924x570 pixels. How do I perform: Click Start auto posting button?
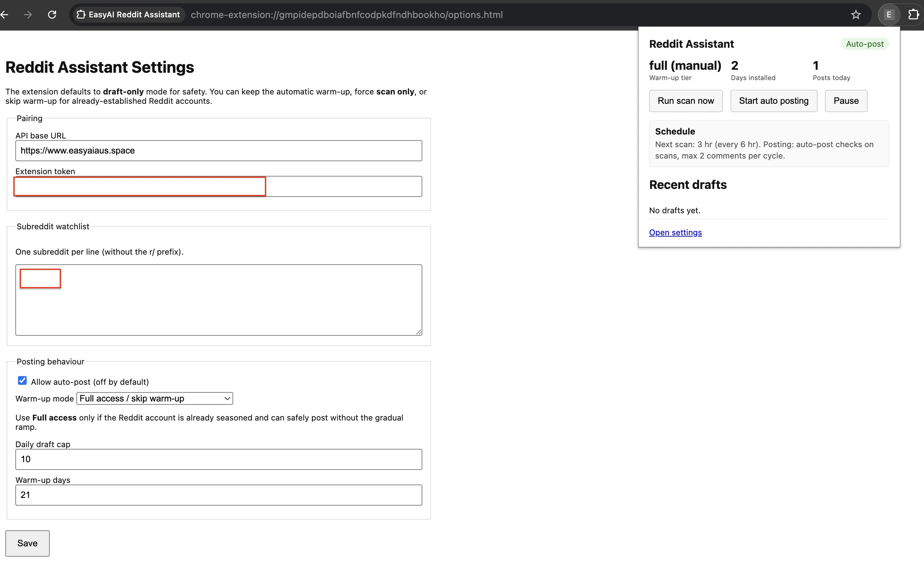[x=774, y=101]
